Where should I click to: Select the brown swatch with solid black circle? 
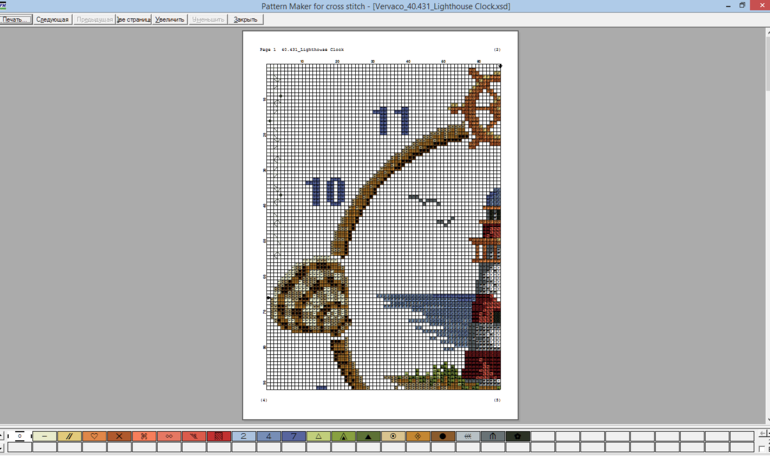pos(443,437)
